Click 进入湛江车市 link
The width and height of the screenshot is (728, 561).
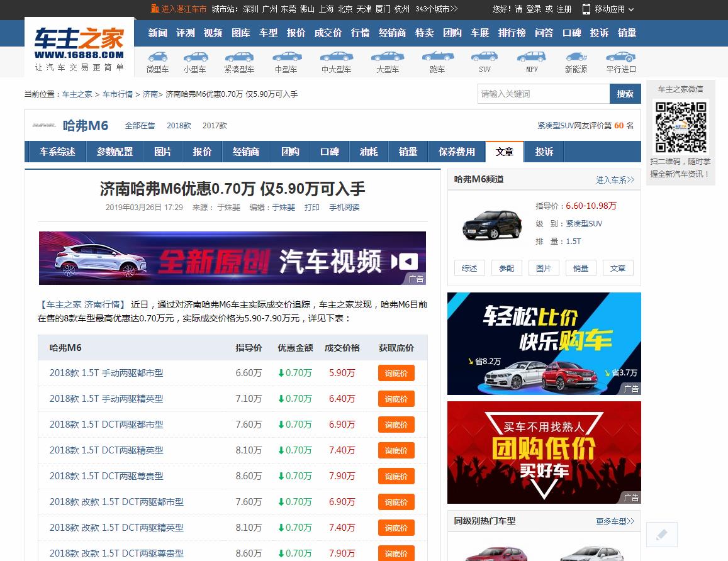tap(179, 9)
